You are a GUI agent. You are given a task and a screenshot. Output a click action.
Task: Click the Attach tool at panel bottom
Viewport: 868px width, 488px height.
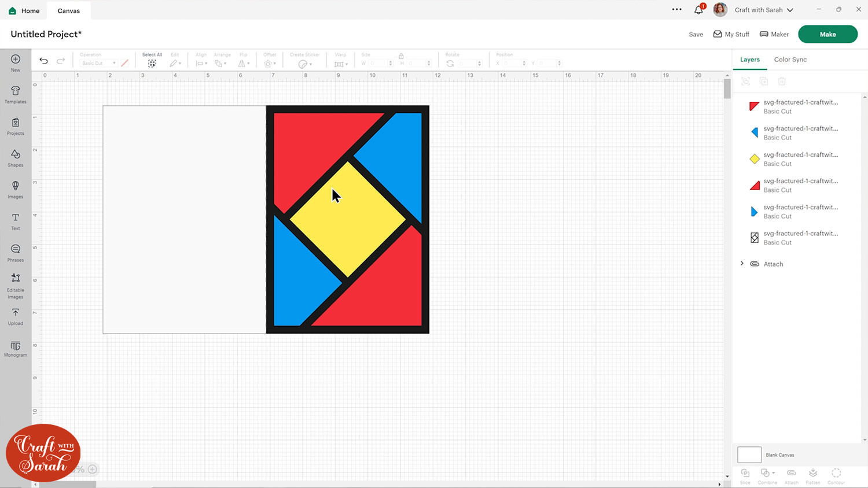click(791, 476)
